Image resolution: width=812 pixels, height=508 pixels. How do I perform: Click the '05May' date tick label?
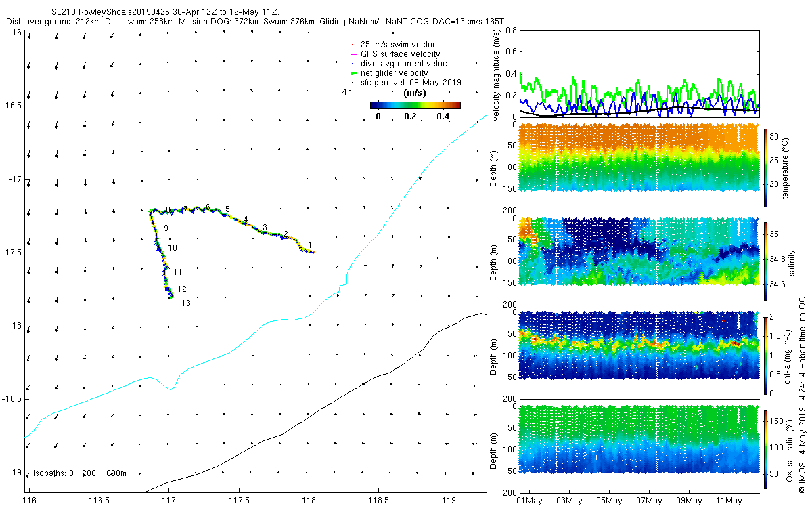click(609, 500)
